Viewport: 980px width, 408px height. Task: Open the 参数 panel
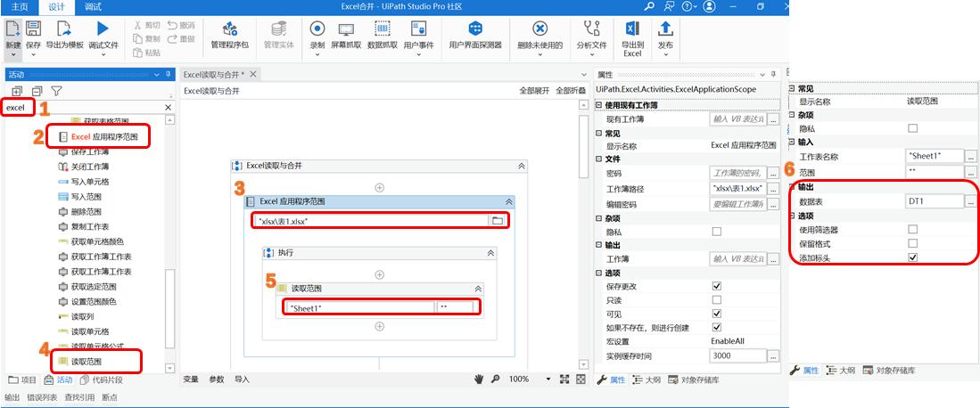tap(217, 379)
